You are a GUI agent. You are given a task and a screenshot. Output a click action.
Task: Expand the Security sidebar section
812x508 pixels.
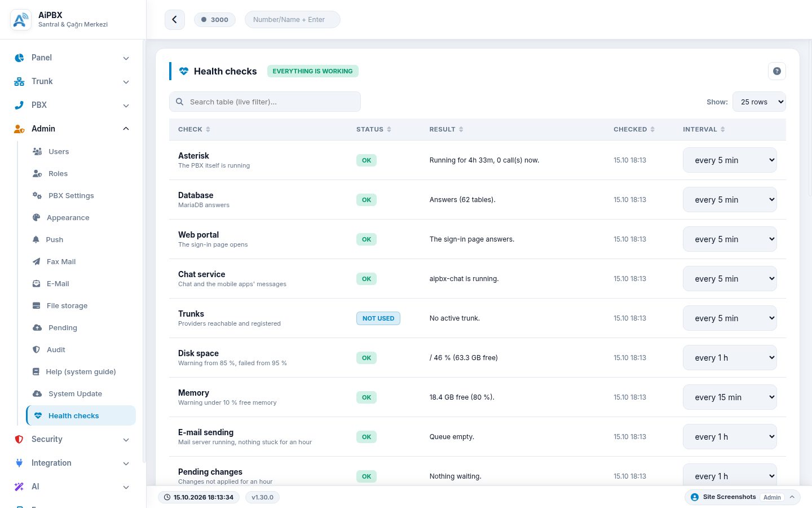(x=72, y=439)
